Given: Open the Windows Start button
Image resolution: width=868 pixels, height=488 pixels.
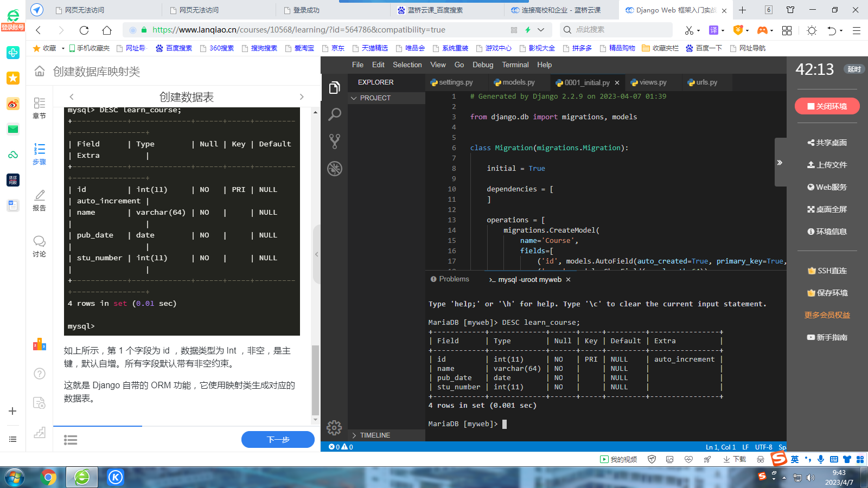Looking at the screenshot, I should 15,477.
